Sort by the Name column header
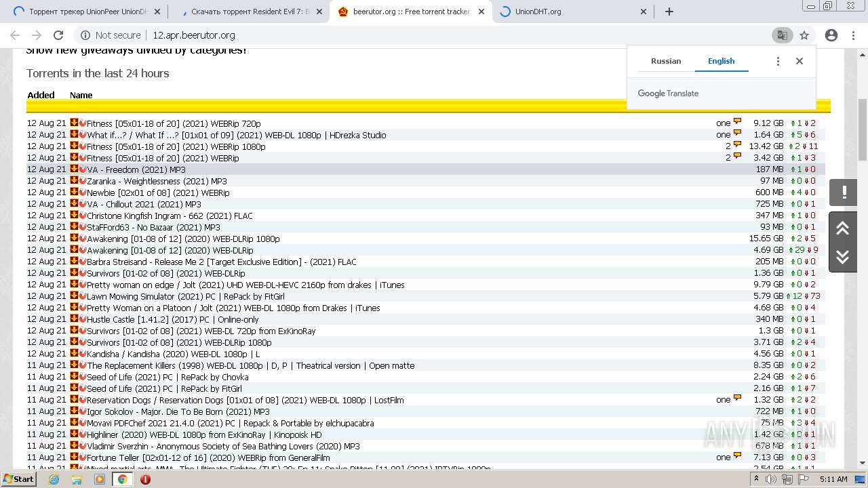Image resolution: width=868 pixels, height=488 pixels. (81, 95)
